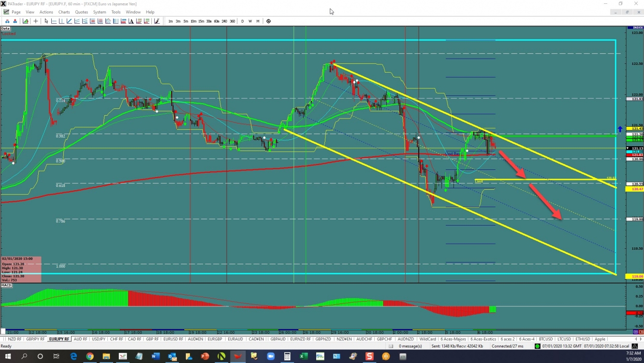Switch chart to 15m timeframe
The height and width of the screenshot is (363, 644).
click(x=201, y=21)
